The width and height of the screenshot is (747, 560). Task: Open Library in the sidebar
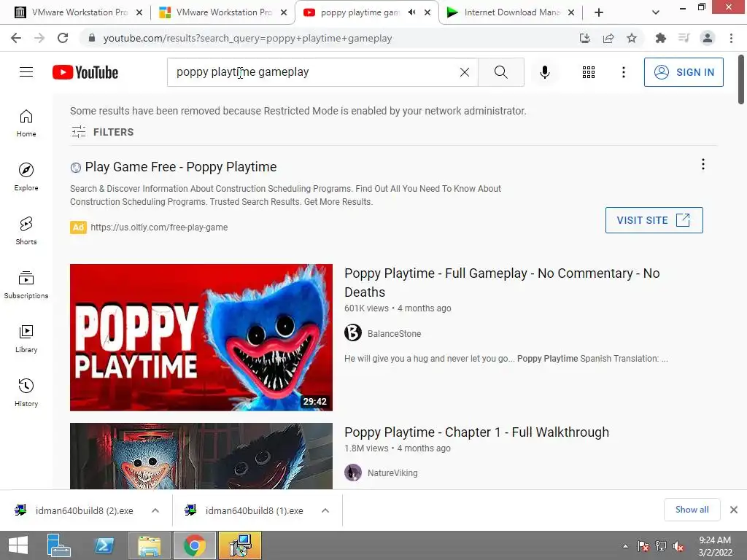(x=26, y=338)
